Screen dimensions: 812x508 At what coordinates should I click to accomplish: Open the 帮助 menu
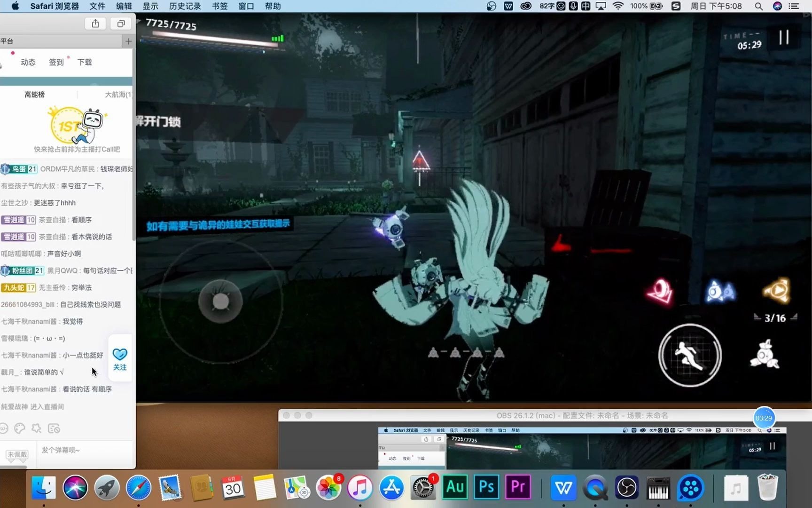pyautogui.click(x=273, y=6)
